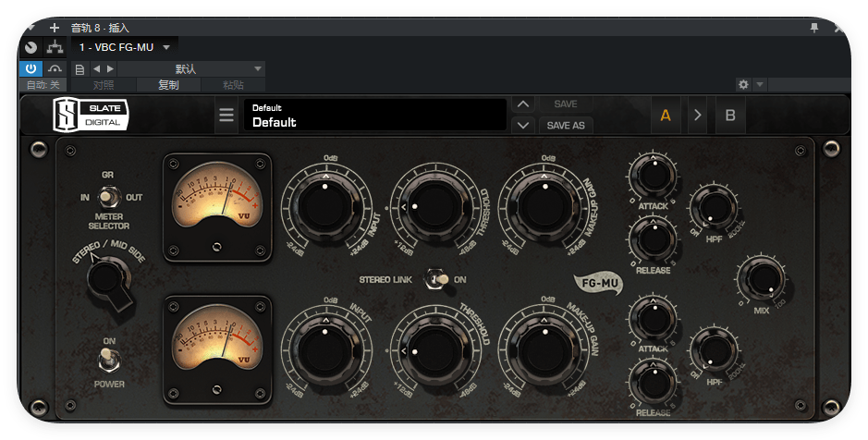Click the automation curve icon beside the bypass button
This screenshot has height=440, width=868.
click(55, 68)
